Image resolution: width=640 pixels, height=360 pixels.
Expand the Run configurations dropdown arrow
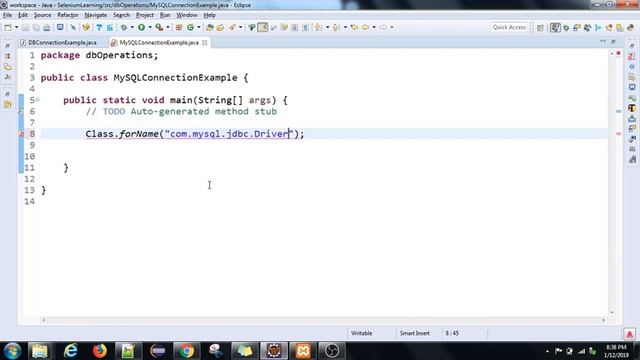pos(150,27)
